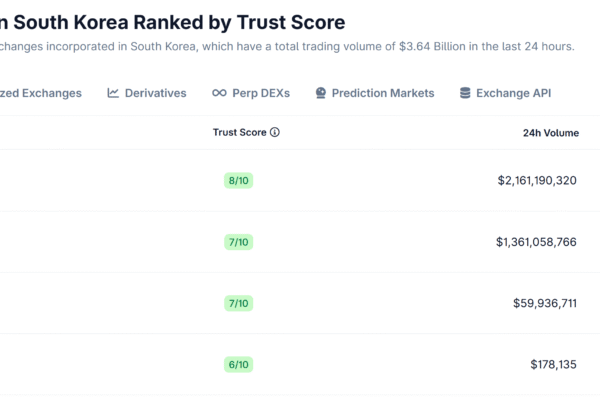Viewport: 600px width, 400px height.
Task: Click the $178,135 volume value
Action: 553,365
